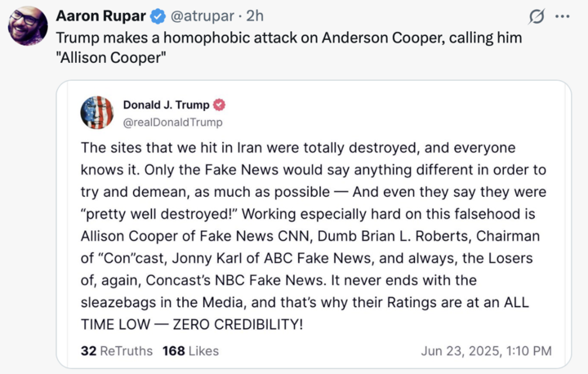588x374 pixels.
Task: View the 32 ReTruths count
Action: (117, 351)
